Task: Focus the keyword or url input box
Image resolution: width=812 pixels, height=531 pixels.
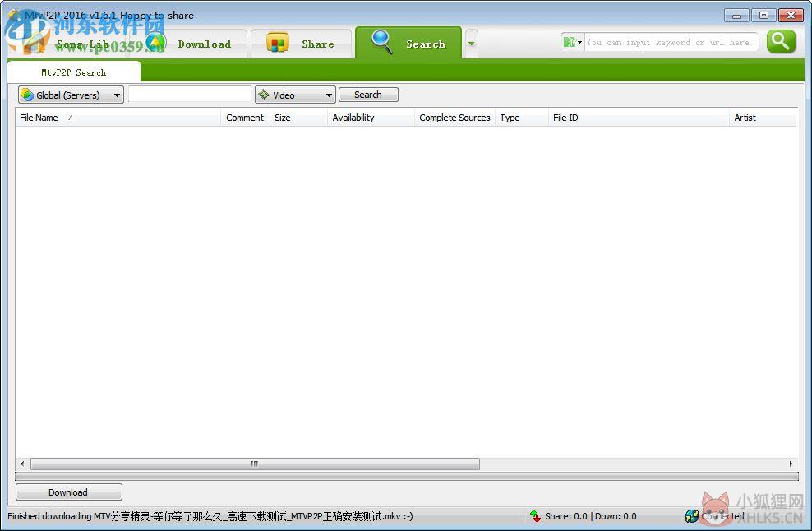Action: (671, 42)
